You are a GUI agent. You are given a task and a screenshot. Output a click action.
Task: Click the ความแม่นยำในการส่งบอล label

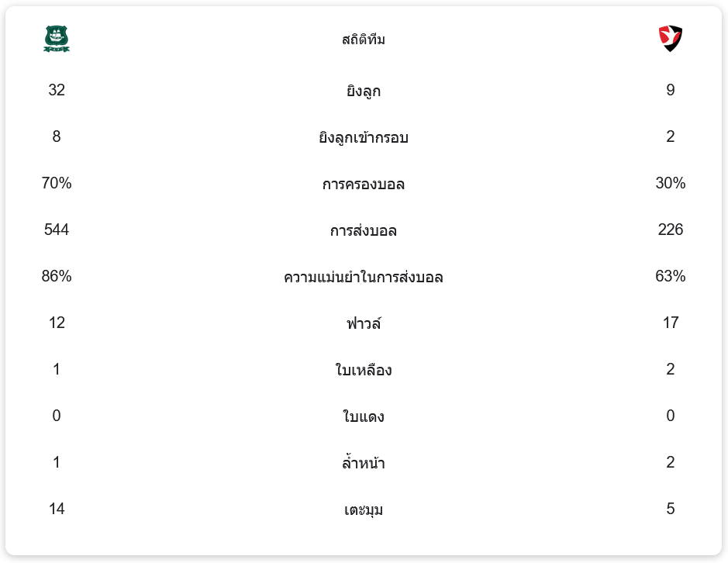pos(364,278)
